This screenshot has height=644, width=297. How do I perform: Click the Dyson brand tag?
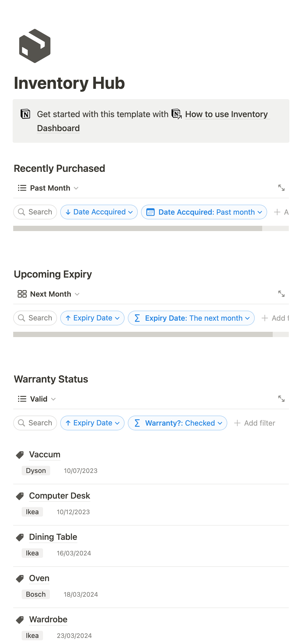(36, 471)
